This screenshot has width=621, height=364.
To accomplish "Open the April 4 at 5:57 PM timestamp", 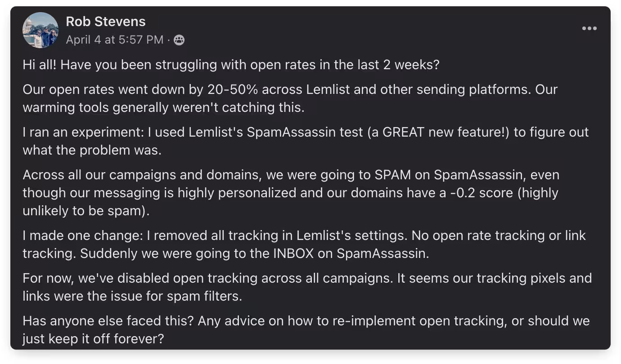I will (115, 40).
